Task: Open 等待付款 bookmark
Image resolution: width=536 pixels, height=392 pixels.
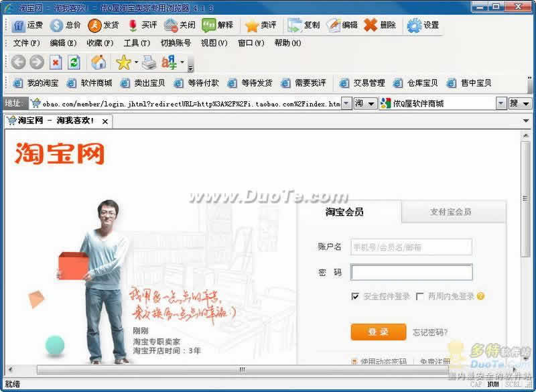Action: 196,83
